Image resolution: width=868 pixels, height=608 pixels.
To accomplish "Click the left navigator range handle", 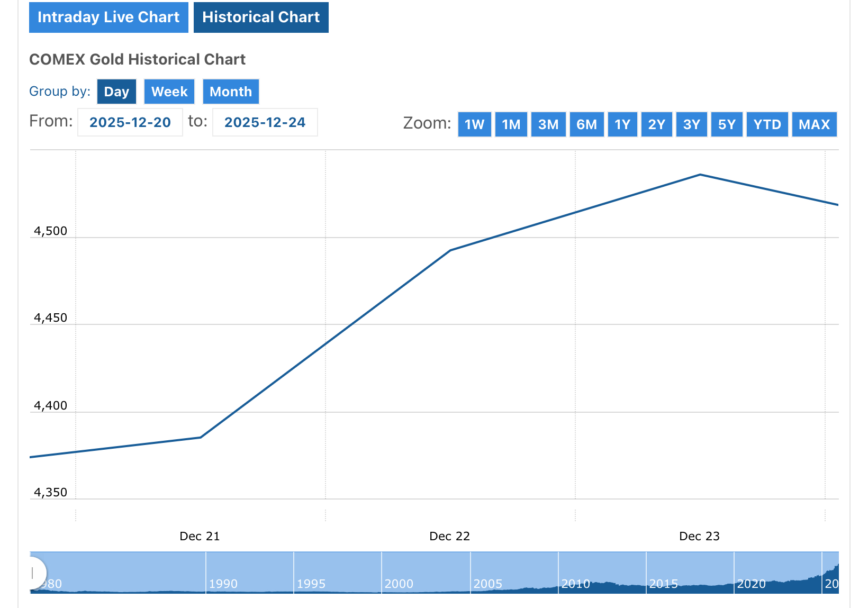I will (x=33, y=573).
